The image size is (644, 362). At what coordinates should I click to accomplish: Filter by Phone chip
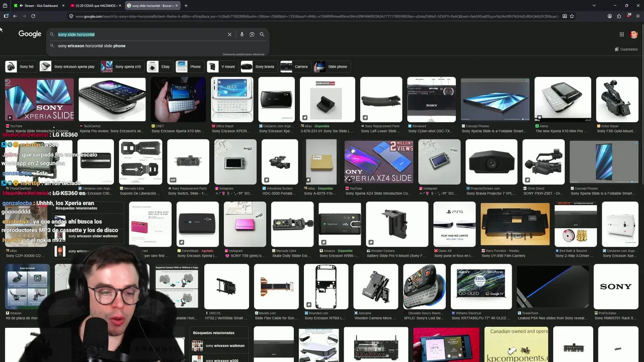[190, 66]
